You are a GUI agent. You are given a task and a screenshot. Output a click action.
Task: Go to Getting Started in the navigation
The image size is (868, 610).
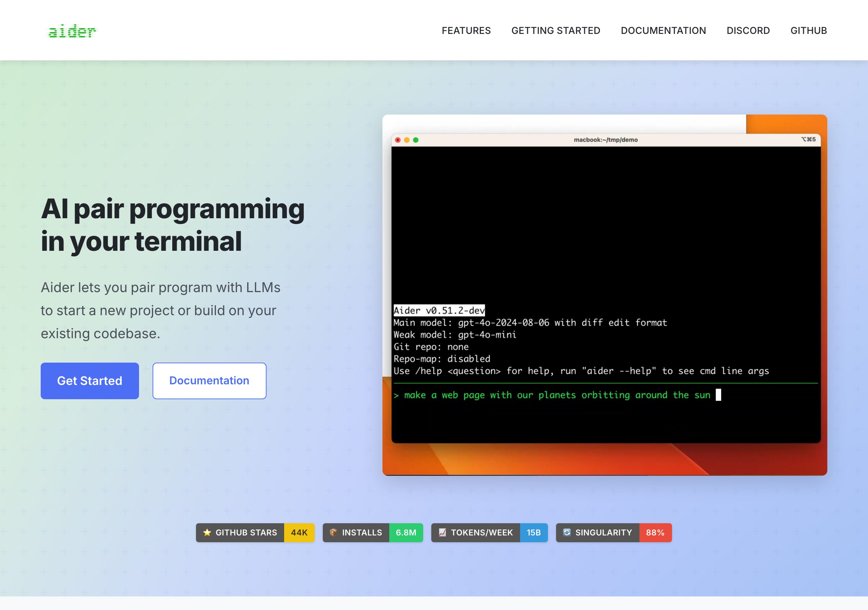(x=556, y=30)
